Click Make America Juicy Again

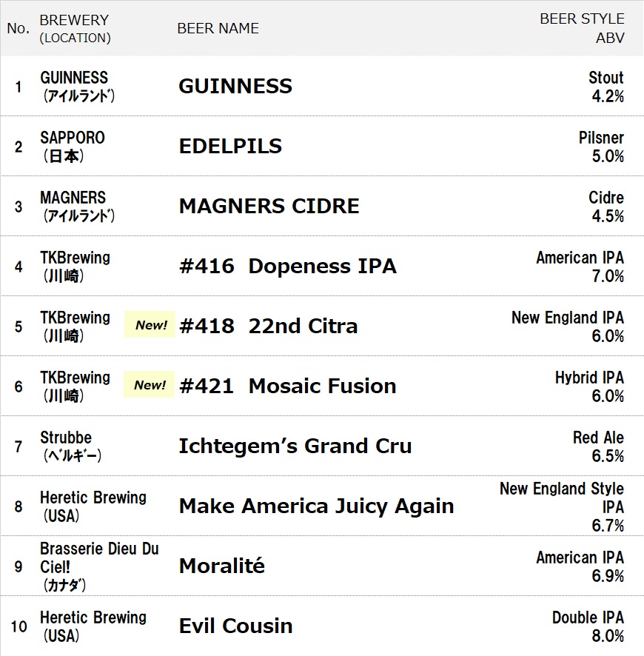pyautogui.click(x=316, y=506)
